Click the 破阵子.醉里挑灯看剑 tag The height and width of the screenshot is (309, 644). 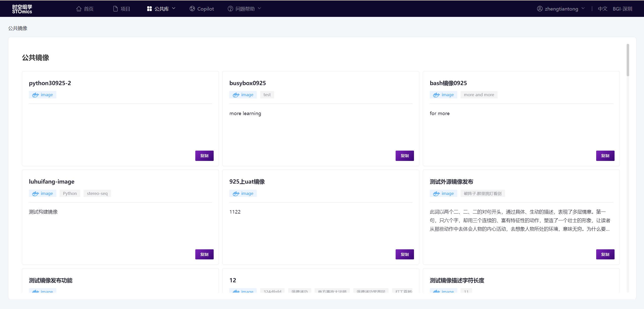[x=483, y=193]
